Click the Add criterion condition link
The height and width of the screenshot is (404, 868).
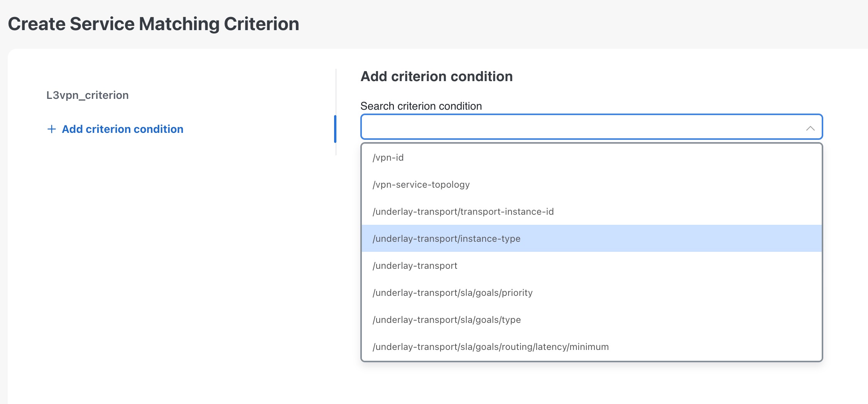tap(122, 129)
